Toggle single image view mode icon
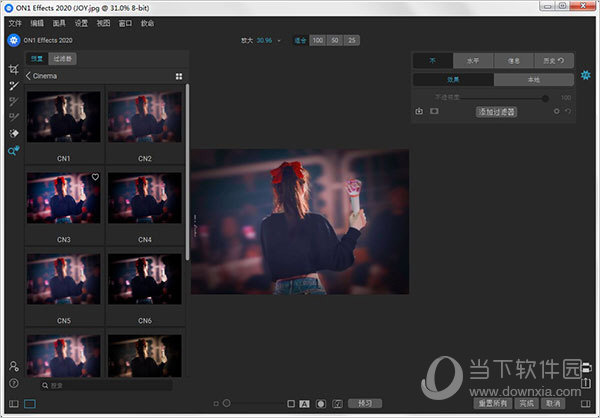This screenshot has width=600, height=418. coord(30,404)
